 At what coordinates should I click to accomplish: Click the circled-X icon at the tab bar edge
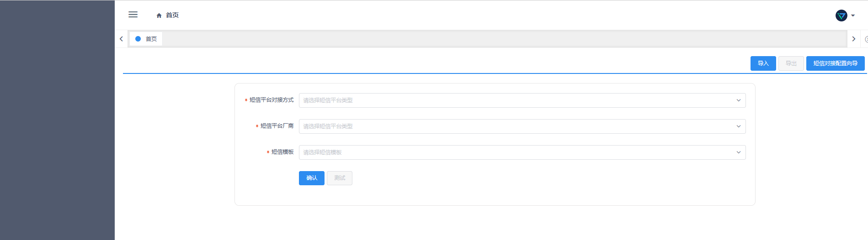tap(866, 39)
